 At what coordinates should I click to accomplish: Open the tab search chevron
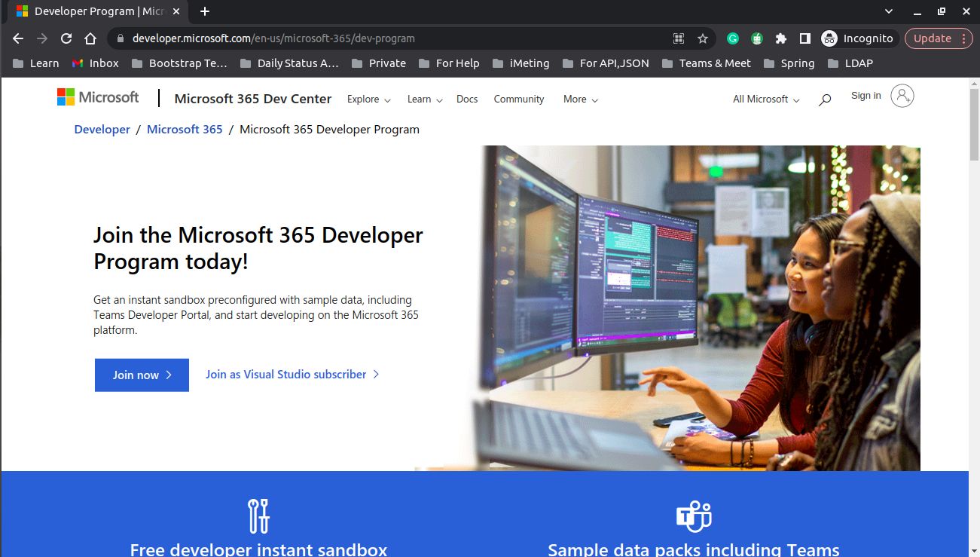(x=889, y=11)
